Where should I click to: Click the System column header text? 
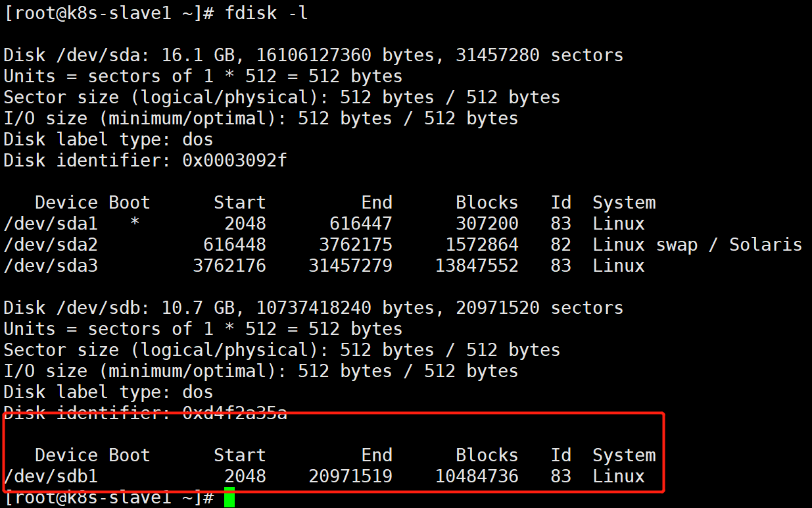(623, 202)
